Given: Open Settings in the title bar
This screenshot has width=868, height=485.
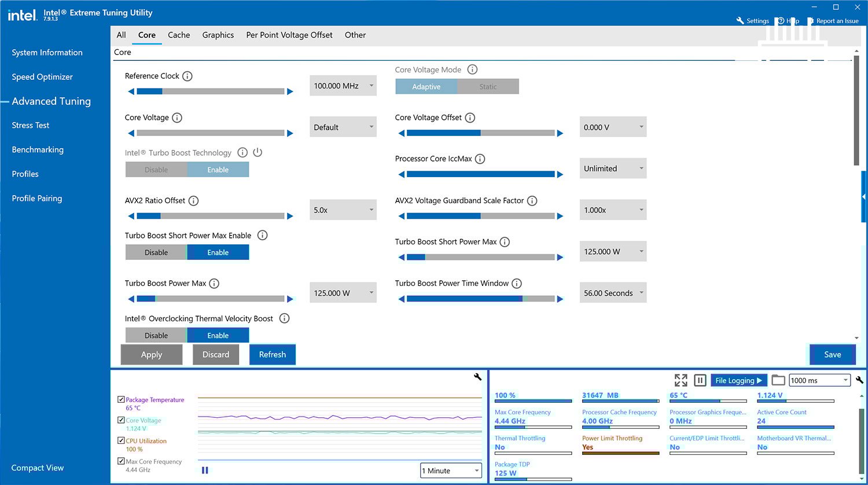Looking at the screenshot, I should [x=752, y=21].
